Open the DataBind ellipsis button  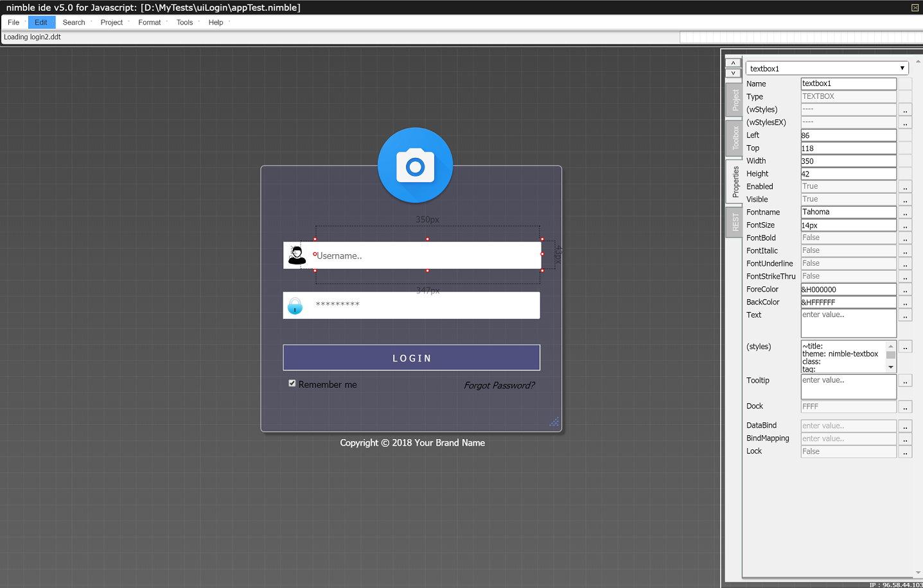coord(905,426)
